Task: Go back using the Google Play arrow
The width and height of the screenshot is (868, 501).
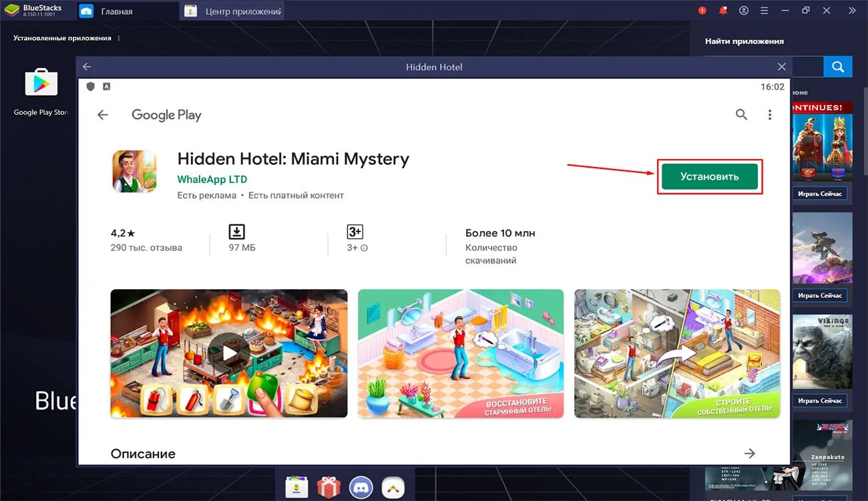Action: point(103,115)
